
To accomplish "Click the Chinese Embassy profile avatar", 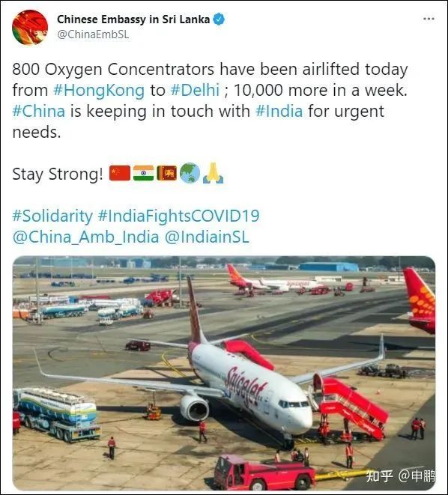I will (x=30, y=28).
